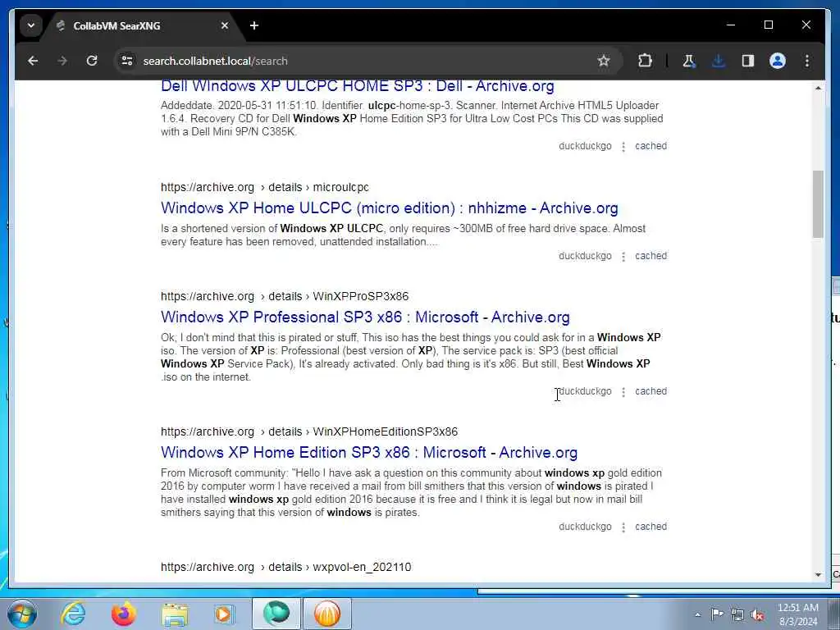Viewport: 840px width, 630px height.
Task: Open Windows XP Home Edition SP3 x86 result
Action: click(x=369, y=453)
